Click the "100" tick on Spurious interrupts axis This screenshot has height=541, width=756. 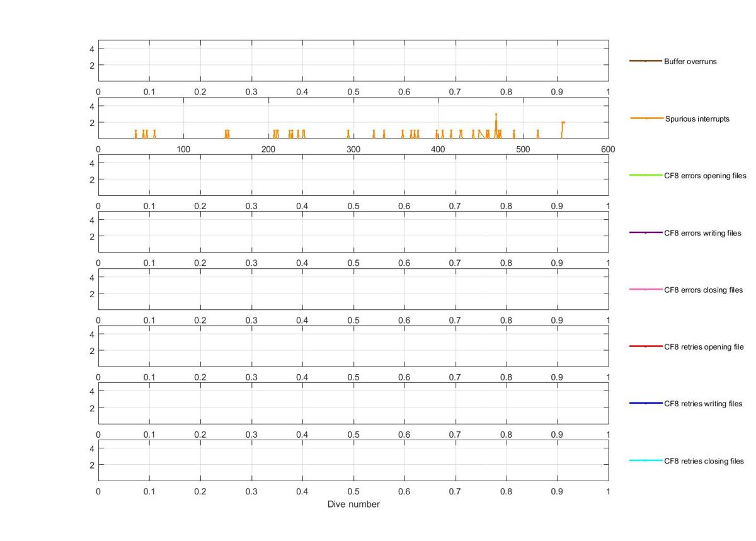click(x=183, y=149)
